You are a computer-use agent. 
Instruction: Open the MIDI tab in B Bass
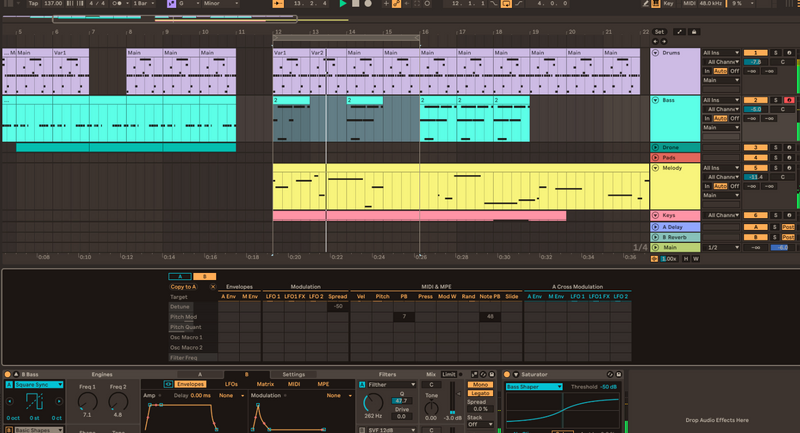pos(294,384)
